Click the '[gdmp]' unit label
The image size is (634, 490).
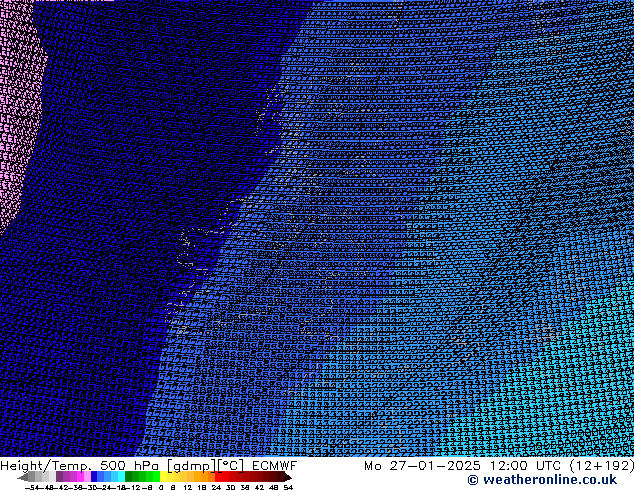click(190, 466)
